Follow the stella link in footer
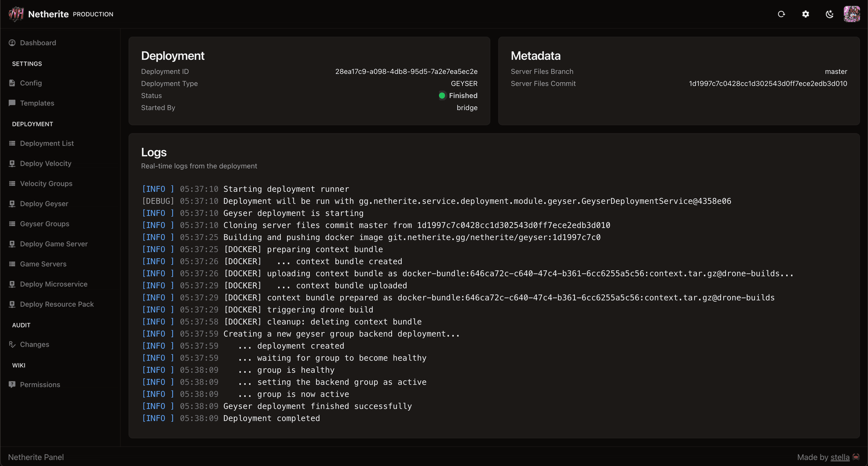868x466 pixels. [840, 457]
